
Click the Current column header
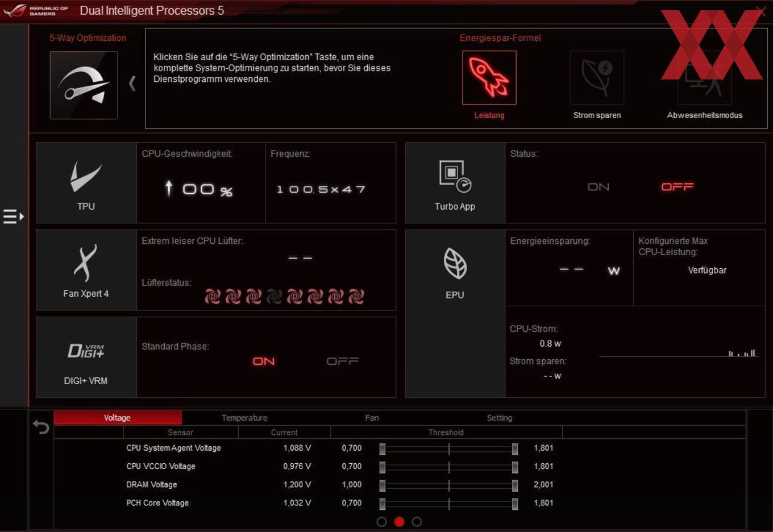pos(284,433)
